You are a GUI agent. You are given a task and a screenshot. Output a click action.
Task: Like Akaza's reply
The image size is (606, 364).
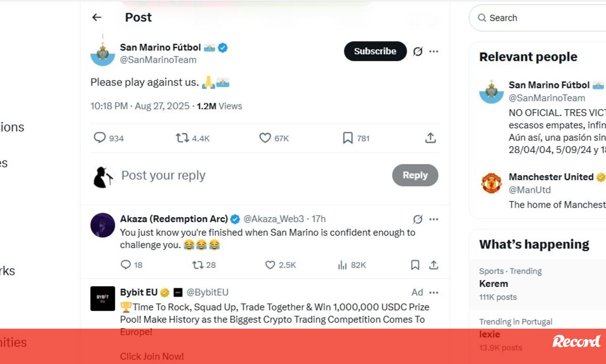270,265
